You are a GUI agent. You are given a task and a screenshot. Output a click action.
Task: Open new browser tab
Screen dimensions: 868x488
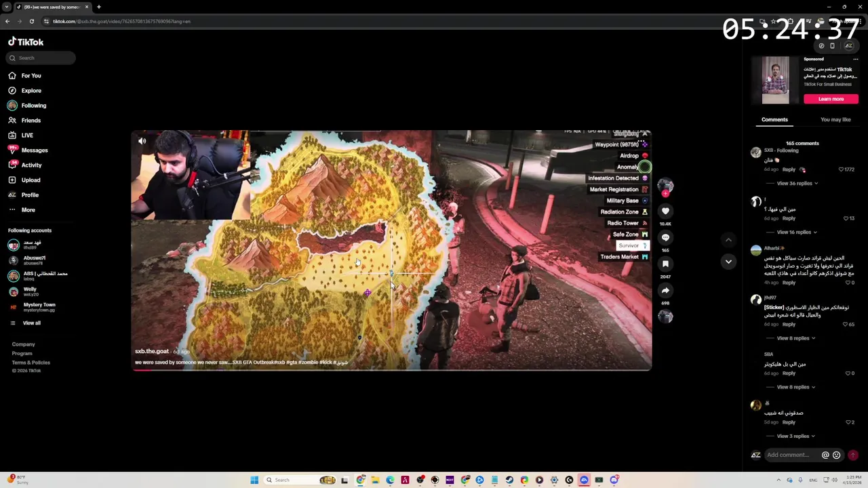(x=99, y=7)
